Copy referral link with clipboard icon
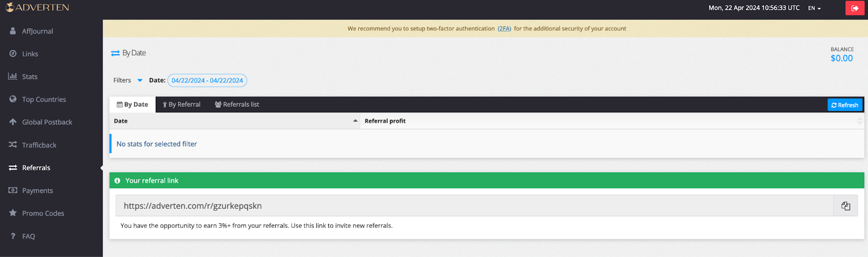The height and width of the screenshot is (257, 868). 845,206
